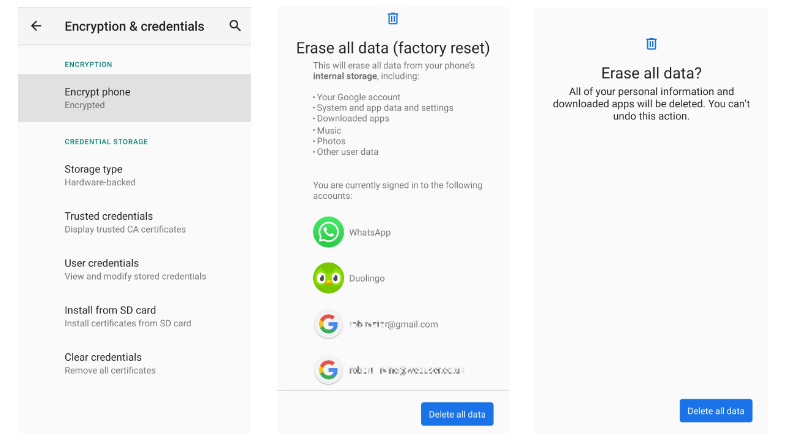Tap the WhatsApp account label
The image size is (796, 444).
click(x=370, y=232)
